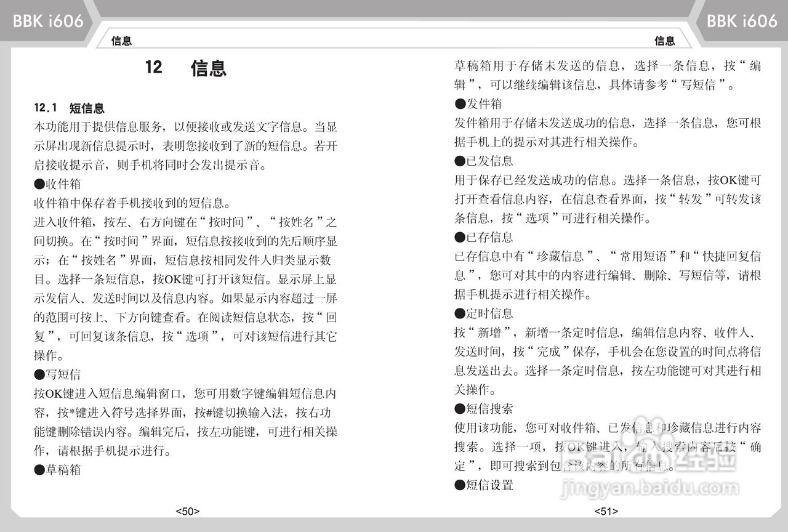
Task: Click the "●收件箱" bullet heading
Action: (x=57, y=184)
